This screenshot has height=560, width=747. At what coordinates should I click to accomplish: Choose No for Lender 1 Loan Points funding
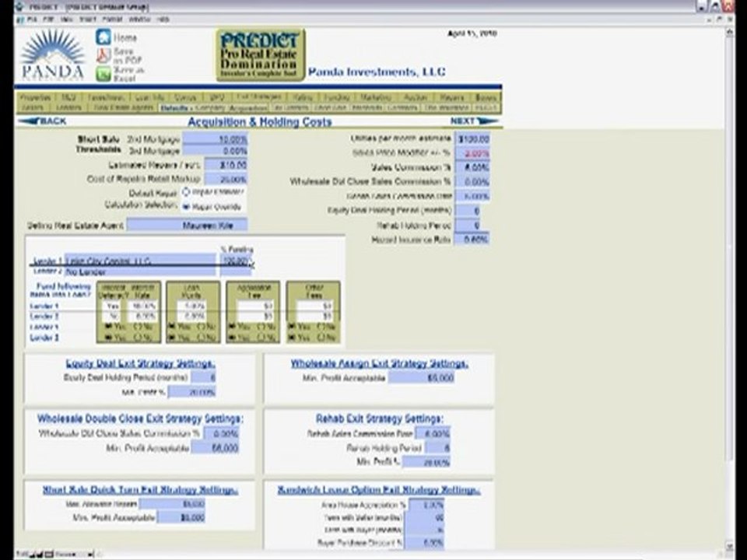click(201, 327)
